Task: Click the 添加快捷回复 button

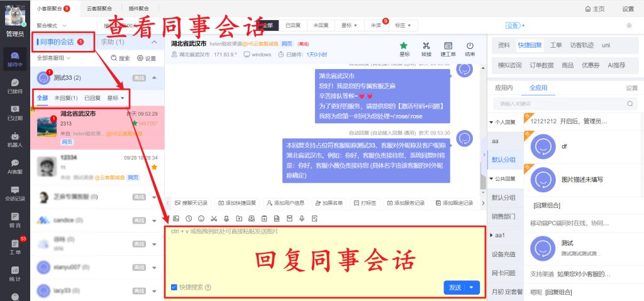Action: 237,203
